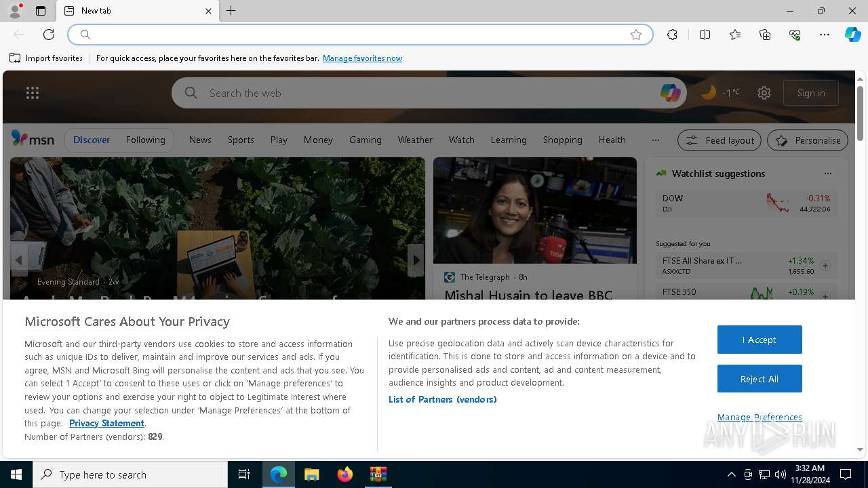Open the weather temperature widget
Image resolution: width=868 pixels, height=488 pixels.
pos(720,93)
